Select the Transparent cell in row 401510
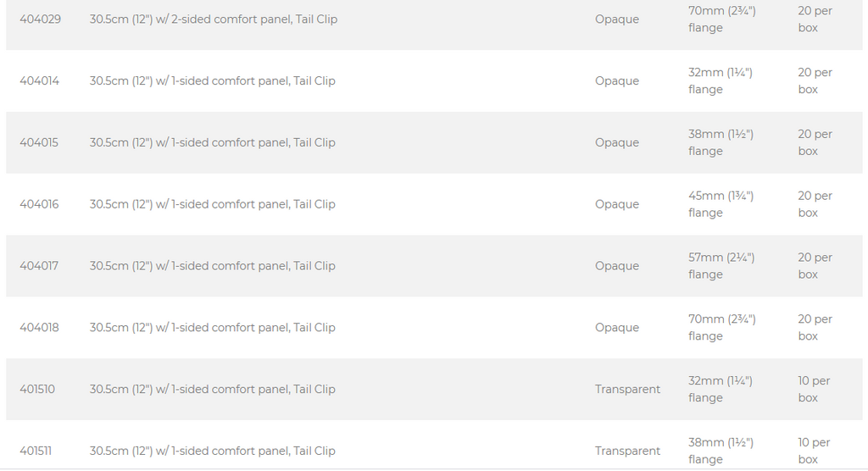Viewport: 868px width, 471px height. coord(627,390)
